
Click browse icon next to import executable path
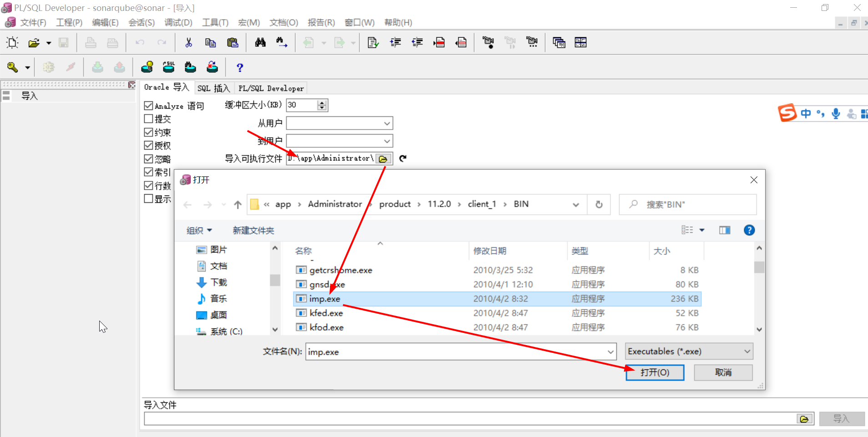[383, 159]
